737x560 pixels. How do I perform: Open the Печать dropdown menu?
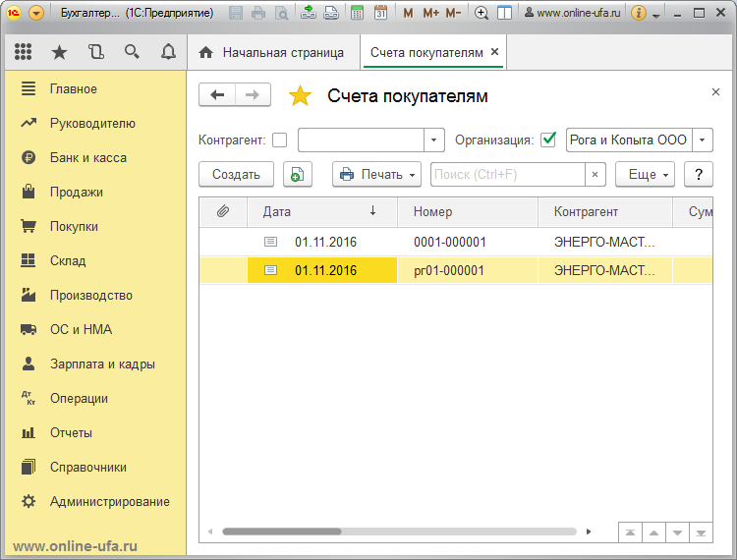point(377,175)
